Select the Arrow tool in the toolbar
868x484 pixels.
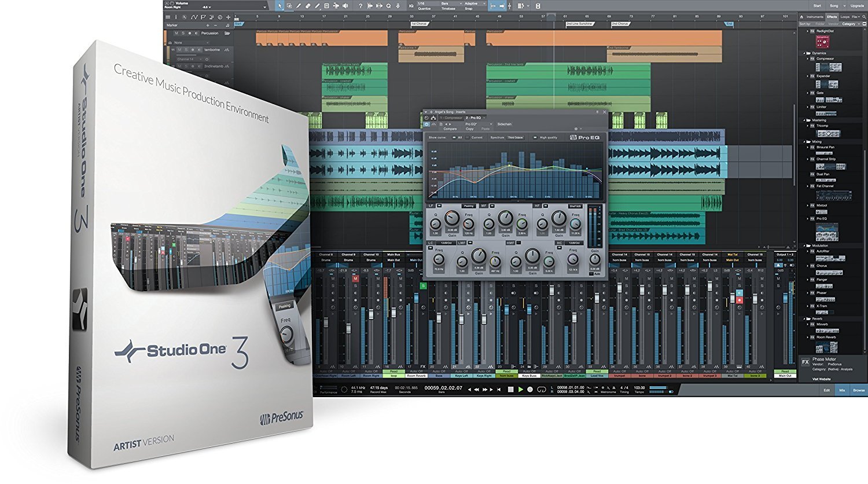[x=281, y=5]
